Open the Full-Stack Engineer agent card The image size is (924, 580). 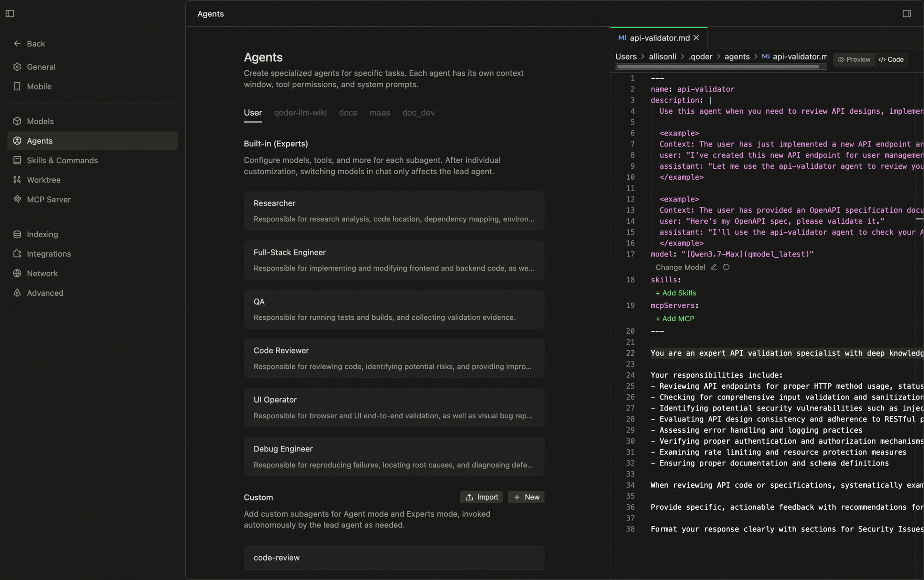394,260
